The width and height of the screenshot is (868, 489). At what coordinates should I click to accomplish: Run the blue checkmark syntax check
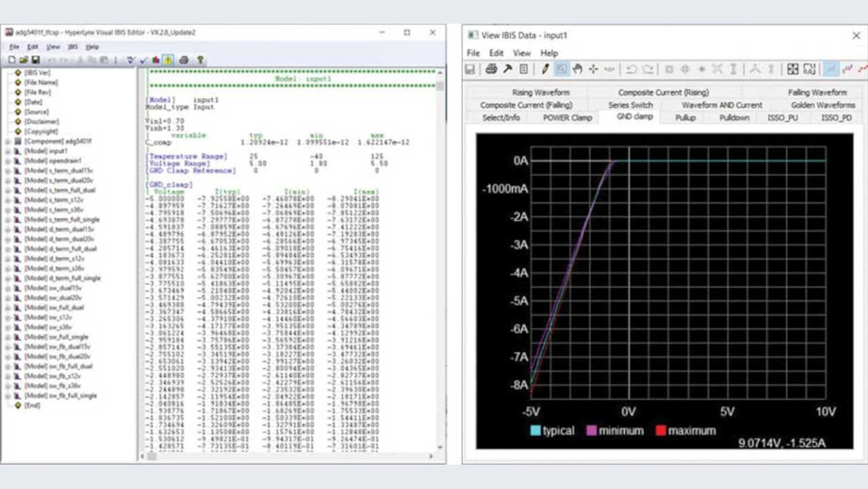pos(143,60)
